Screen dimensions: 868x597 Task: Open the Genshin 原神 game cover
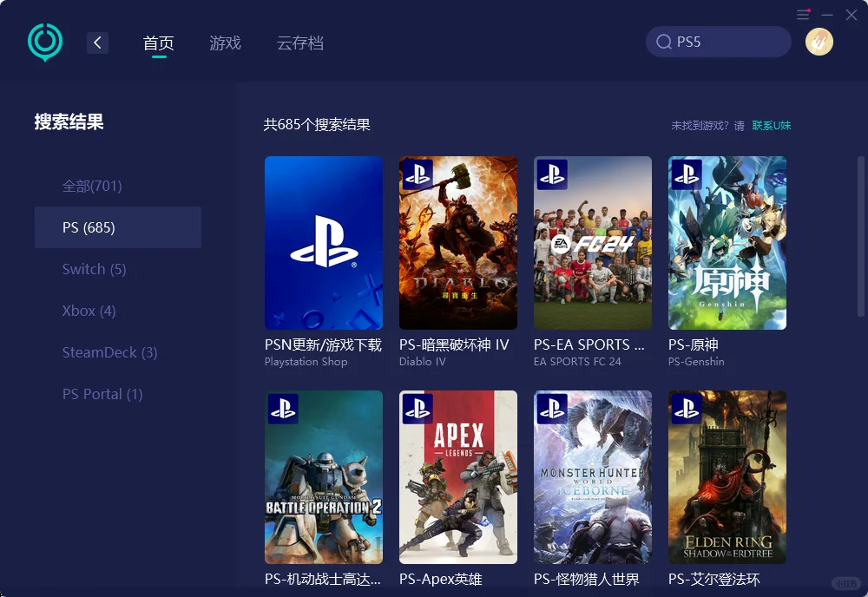(x=727, y=243)
